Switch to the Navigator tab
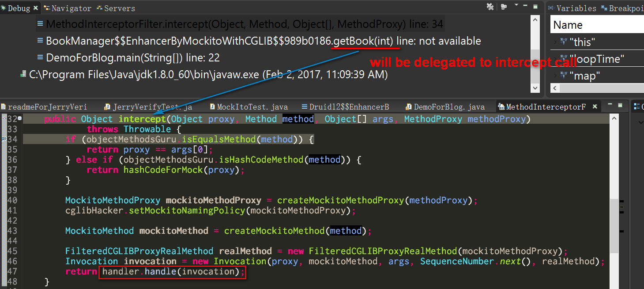Screen dimensions: 644x289 pos(68,8)
